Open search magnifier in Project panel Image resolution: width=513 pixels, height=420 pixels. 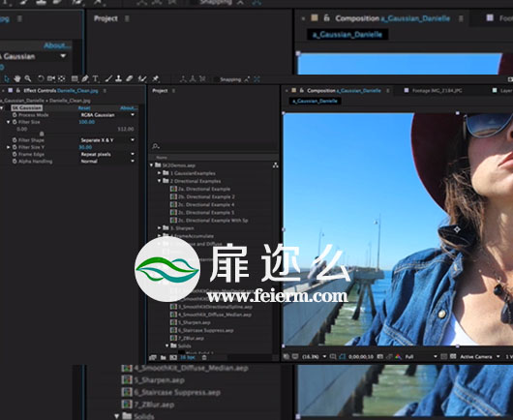(156, 146)
